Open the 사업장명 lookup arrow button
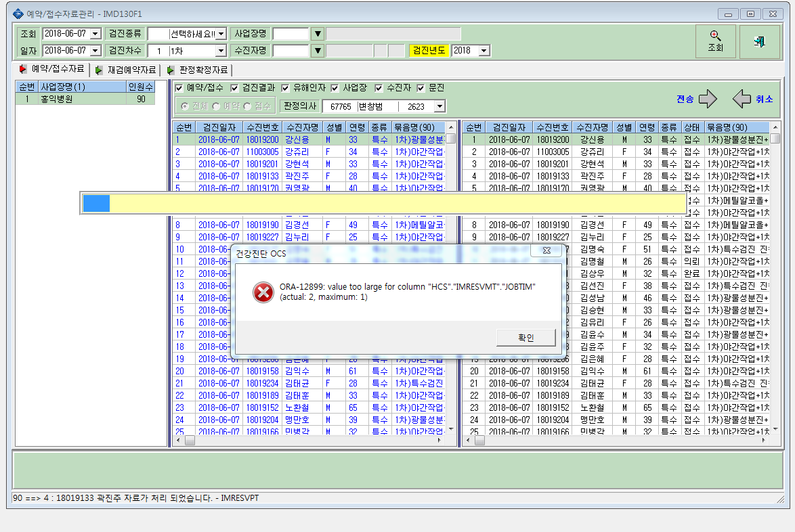The height and width of the screenshot is (532, 795). tap(318, 34)
